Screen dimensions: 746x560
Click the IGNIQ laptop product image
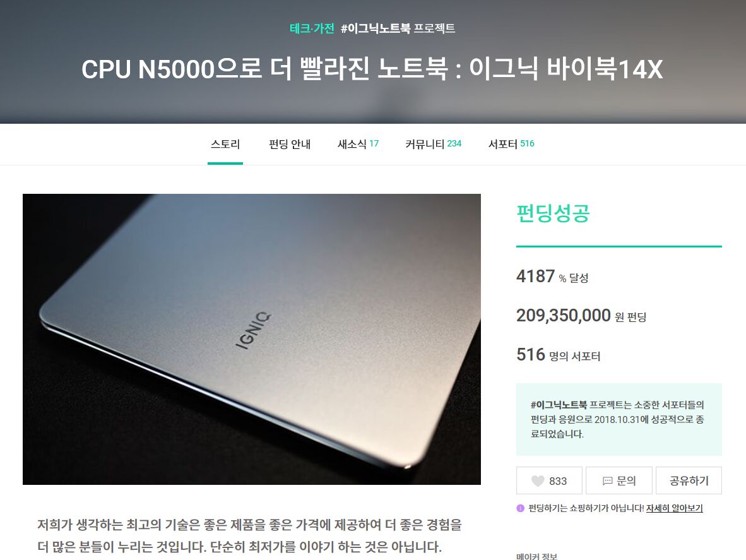252,339
